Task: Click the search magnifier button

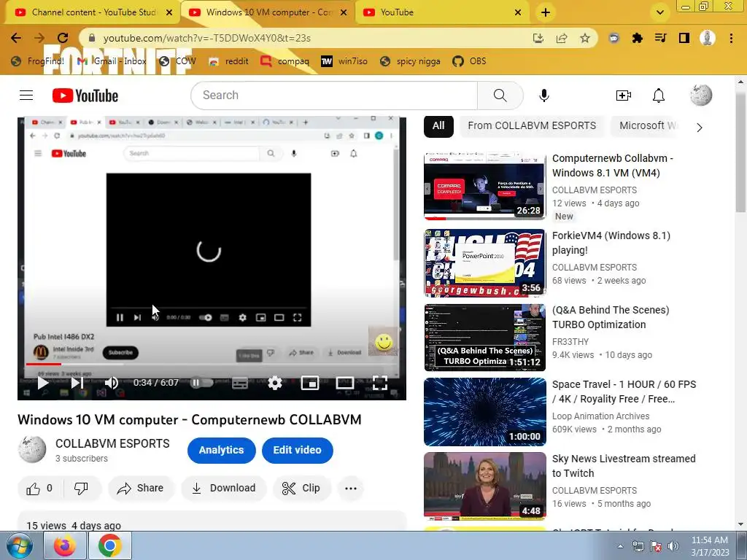Action: point(500,96)
